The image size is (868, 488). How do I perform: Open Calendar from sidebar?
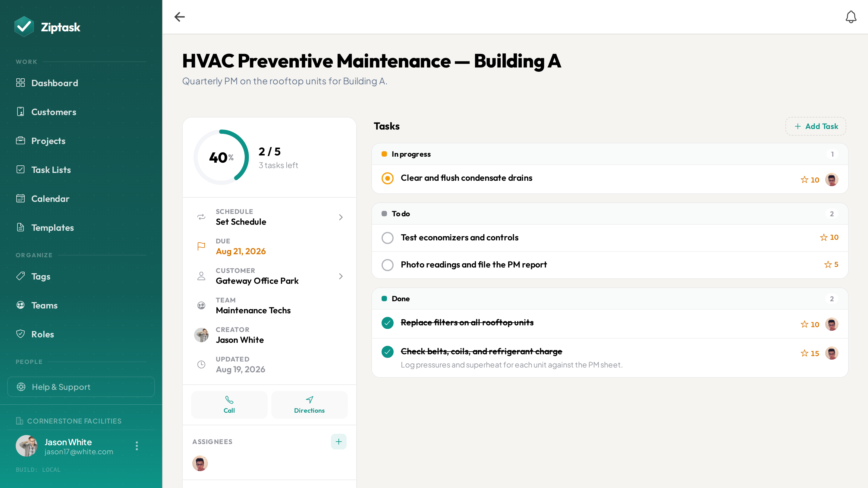pos(81,199)
